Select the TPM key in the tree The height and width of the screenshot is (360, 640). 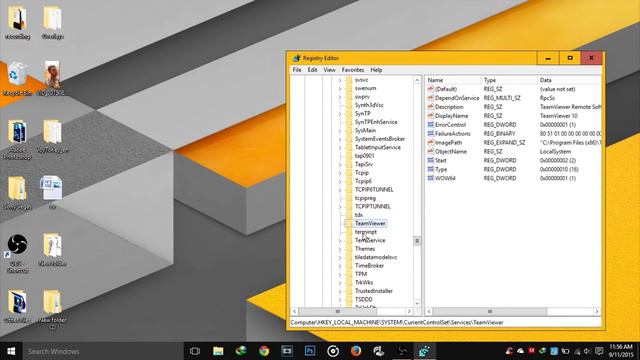coord(361,274)
